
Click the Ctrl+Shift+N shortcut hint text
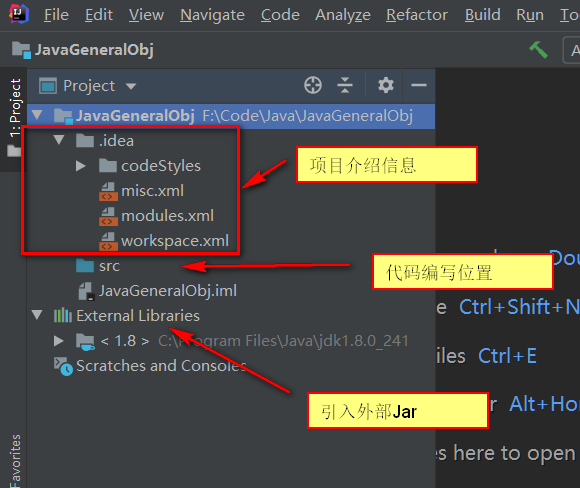(519, 307)
